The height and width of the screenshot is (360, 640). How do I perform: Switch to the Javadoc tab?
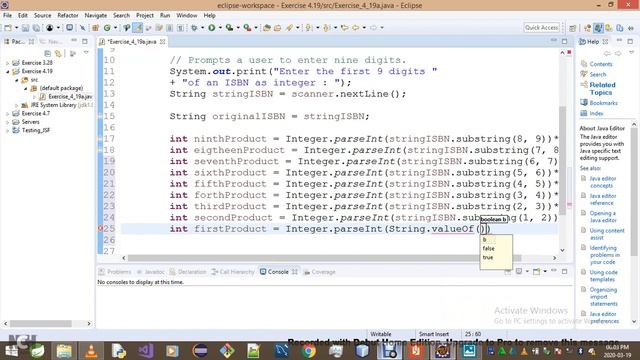[150, 272]
